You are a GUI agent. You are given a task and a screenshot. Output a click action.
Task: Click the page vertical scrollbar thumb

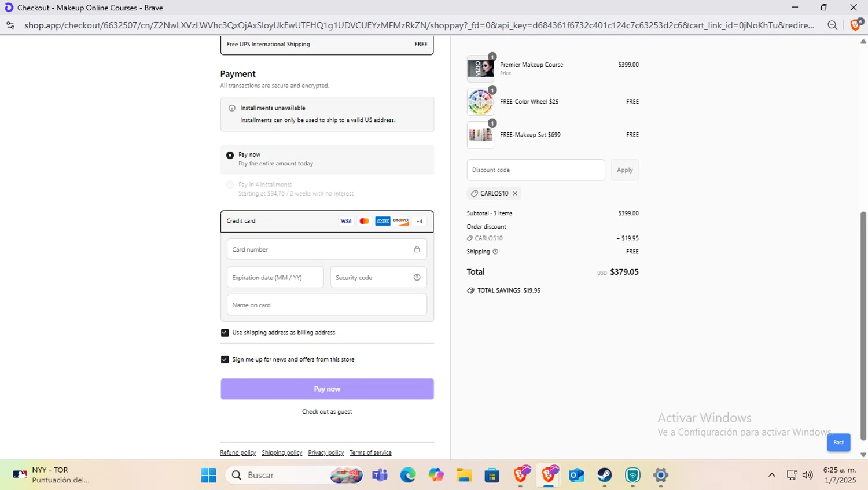pyautogui.click(x=863, y=326)
